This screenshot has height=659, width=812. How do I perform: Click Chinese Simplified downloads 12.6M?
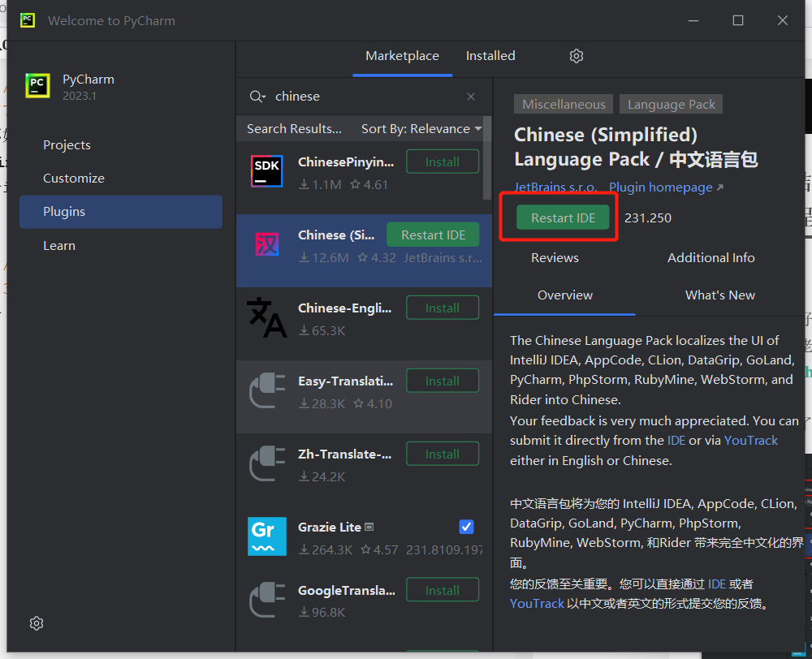[x=324, y=257]
